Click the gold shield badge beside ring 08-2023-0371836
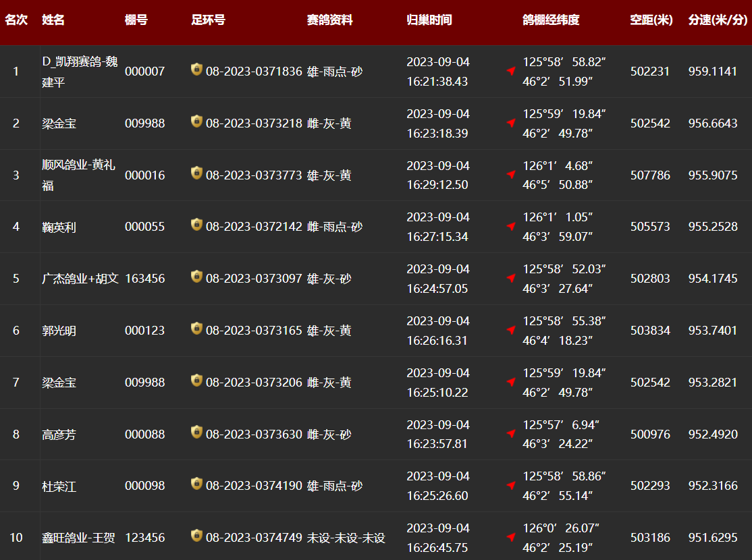This screenshot has height=560, width=752. [196, 69]
